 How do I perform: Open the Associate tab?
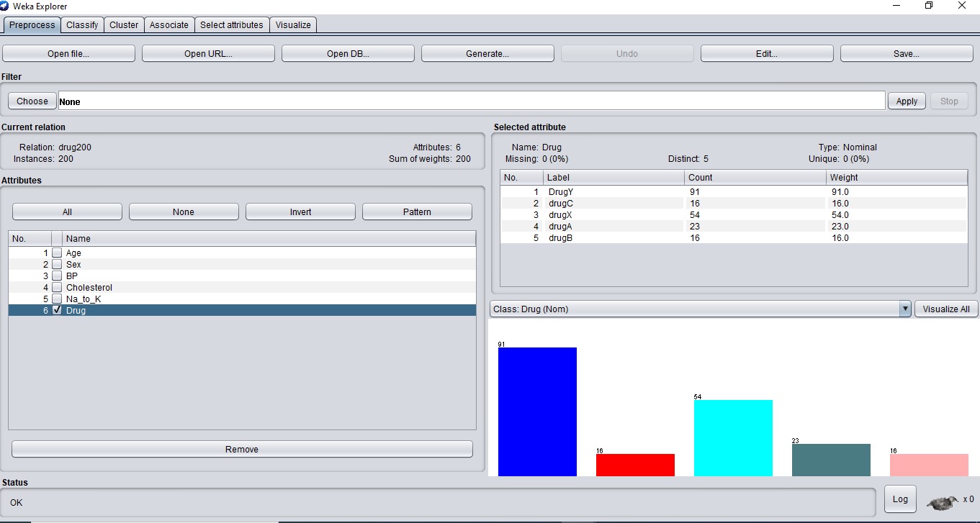click(x=169, y=24)
